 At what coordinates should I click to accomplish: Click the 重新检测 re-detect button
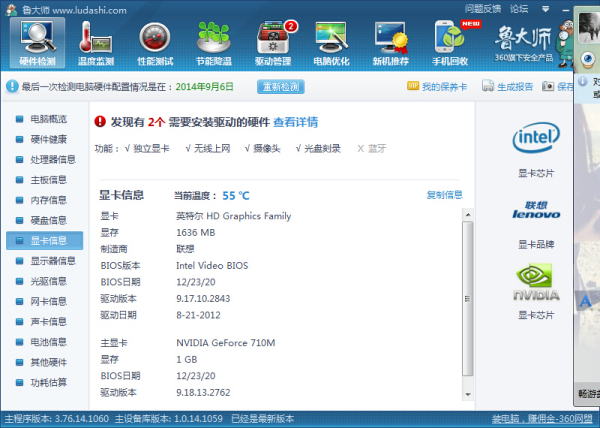(280, 86)
